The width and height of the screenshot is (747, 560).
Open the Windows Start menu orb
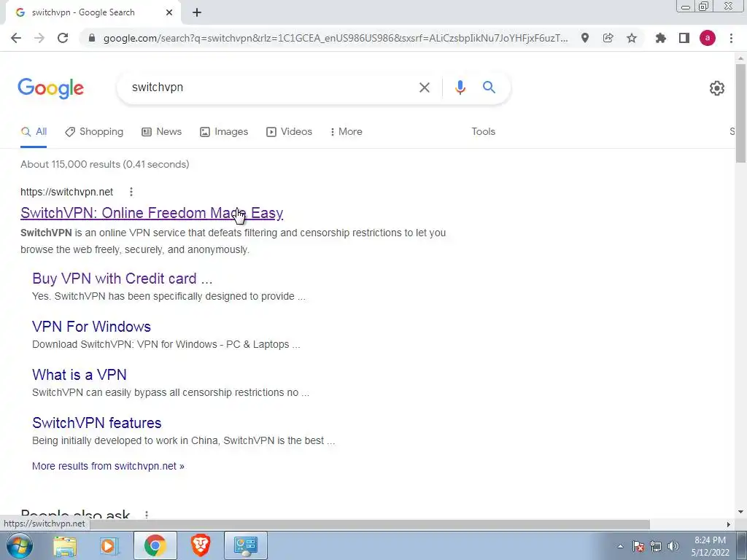pos(20,545)
